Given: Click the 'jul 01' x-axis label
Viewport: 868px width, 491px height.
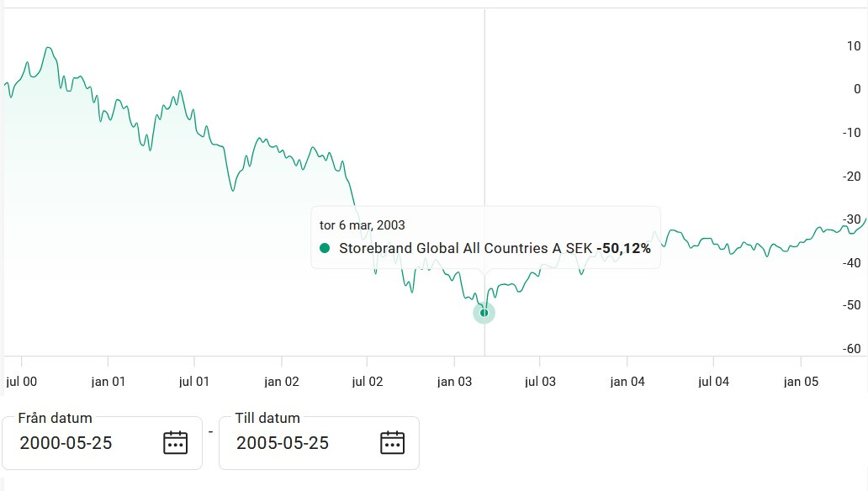Looking at the screenshot, I should point(194,382).
